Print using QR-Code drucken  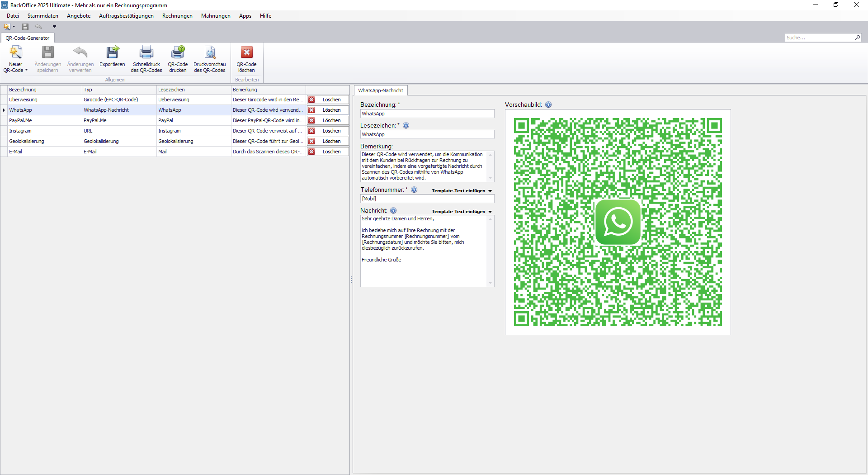[x=178, y=59]
